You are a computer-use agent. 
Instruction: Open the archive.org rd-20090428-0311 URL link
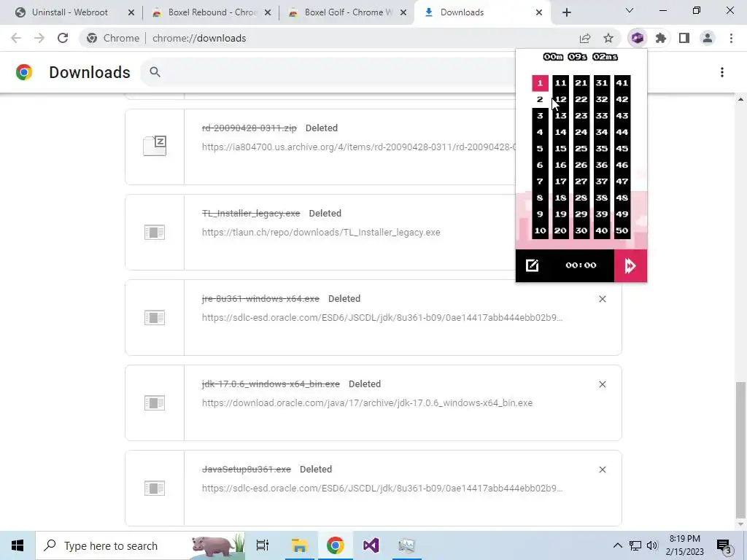click(x=358, y=147)
